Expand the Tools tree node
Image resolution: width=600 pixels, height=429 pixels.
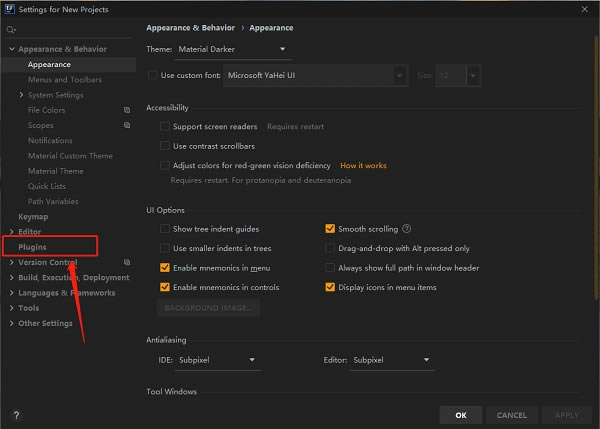12,308
